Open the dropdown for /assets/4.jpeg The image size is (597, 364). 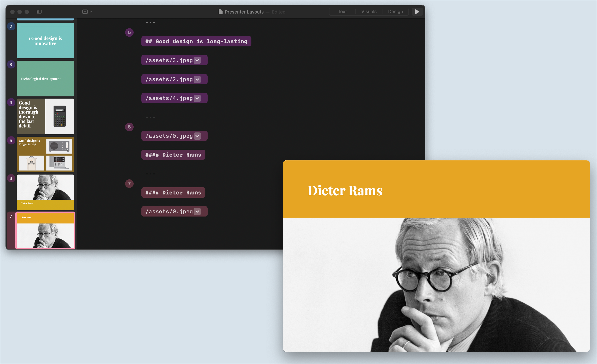(x=197, y=98)
